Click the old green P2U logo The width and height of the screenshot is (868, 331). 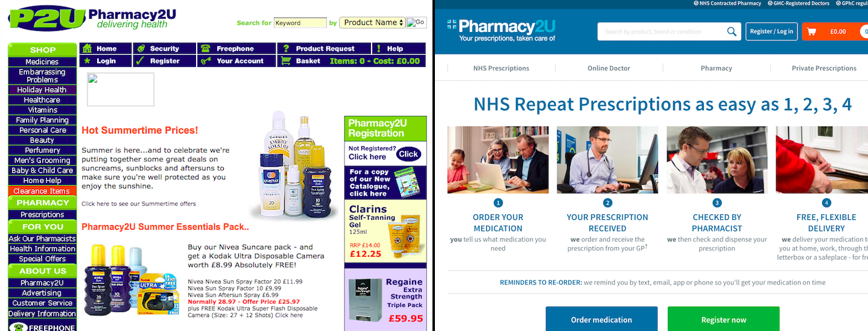pyautogui.click(x=46, y=18)
